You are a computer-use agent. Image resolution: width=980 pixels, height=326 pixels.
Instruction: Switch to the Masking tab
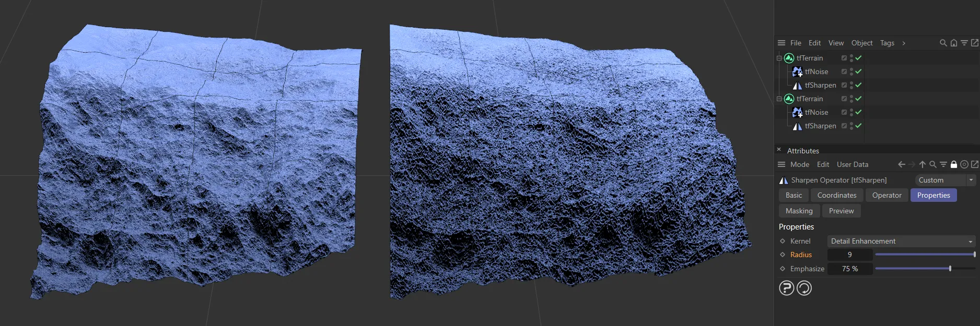coord(799,211)
